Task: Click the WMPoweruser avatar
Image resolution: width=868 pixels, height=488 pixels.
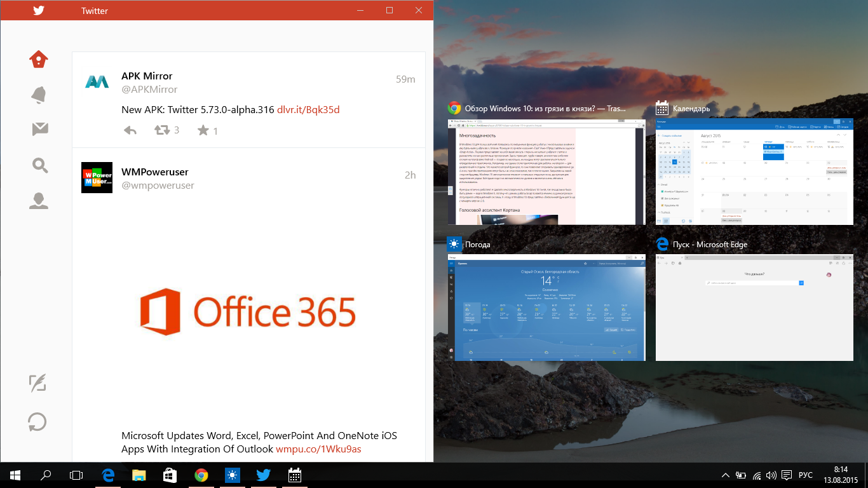Action: click(97, 178)
